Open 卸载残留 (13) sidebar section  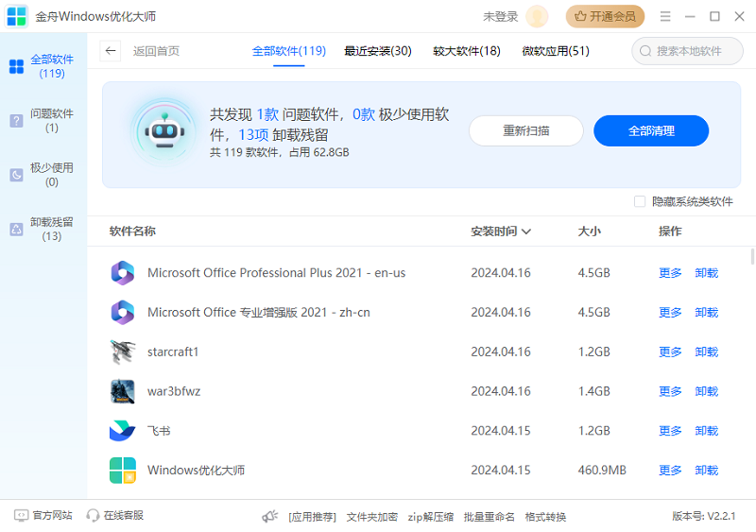pos(43,229)
